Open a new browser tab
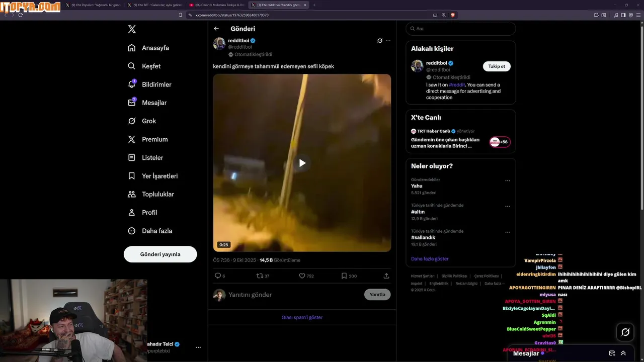 314,5
